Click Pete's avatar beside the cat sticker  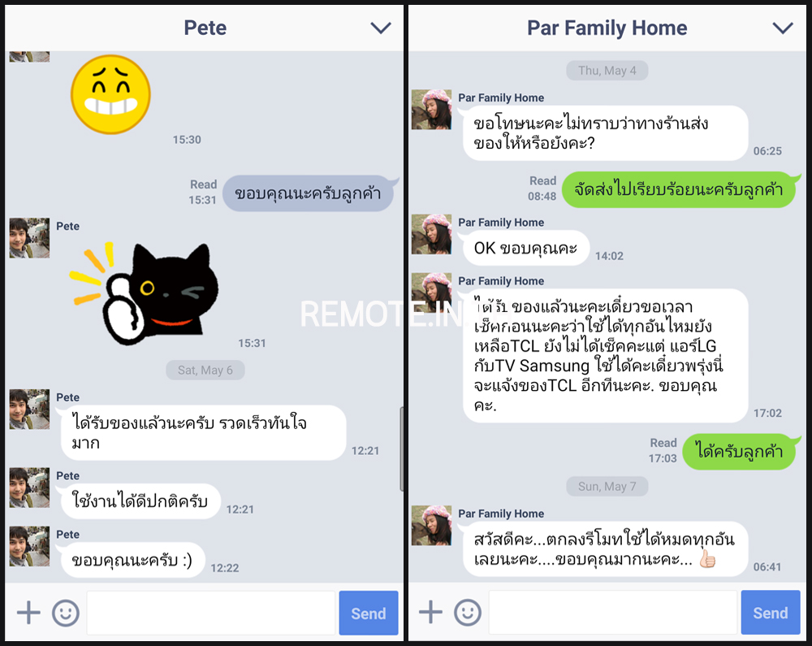[x=29, y=238]
